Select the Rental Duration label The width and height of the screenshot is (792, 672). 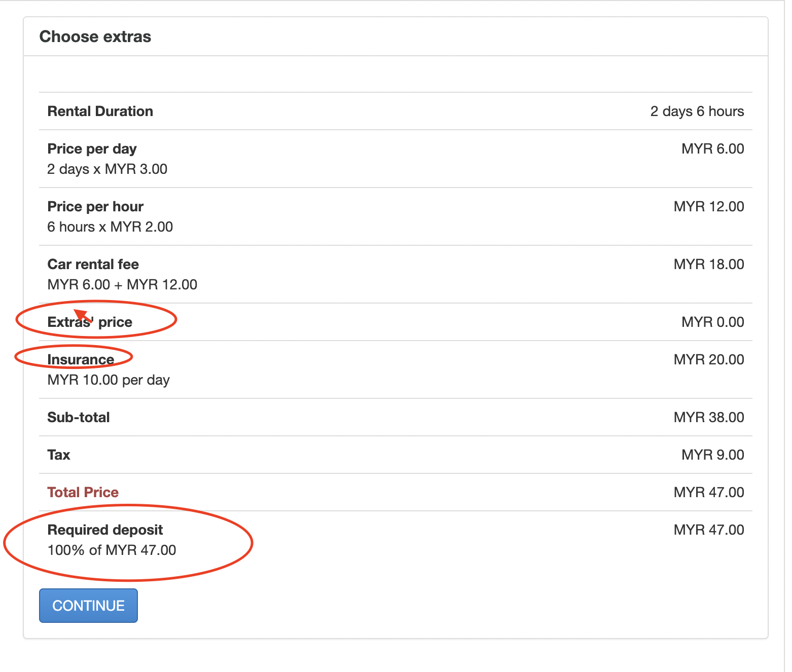coord(100,111)
